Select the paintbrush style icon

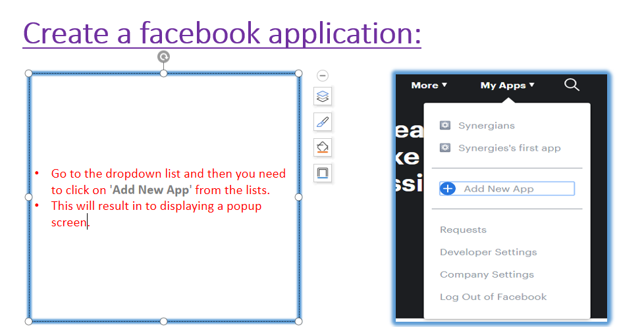tap(323, 122)
